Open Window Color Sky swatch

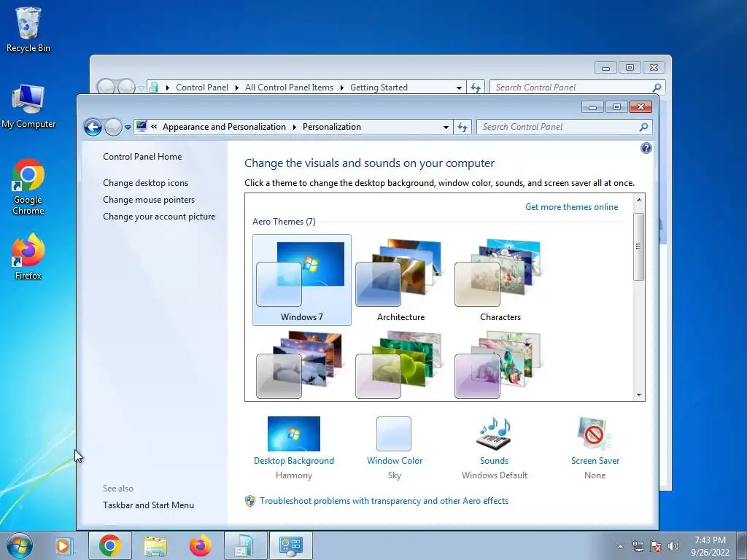pos(394,434)
